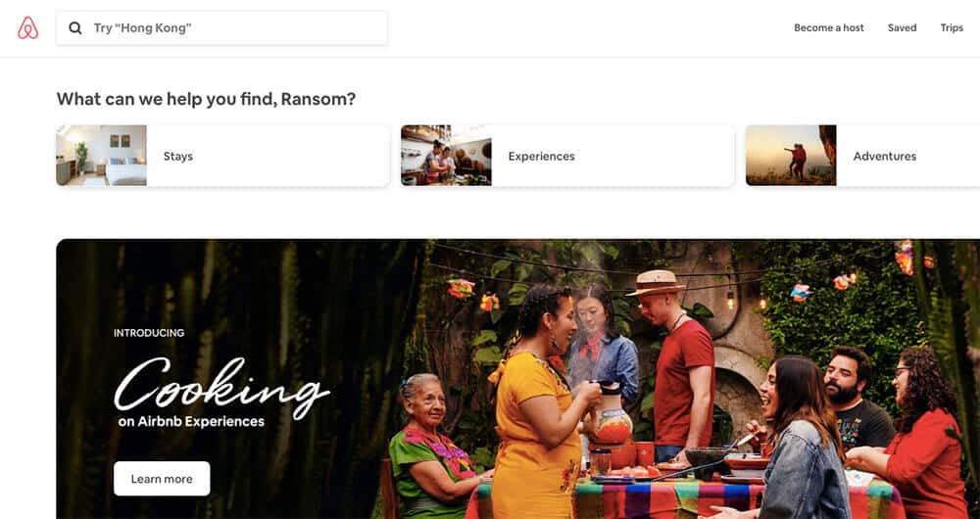Click the Adventures hikers thumbnail image

pyautogui.click(x=791, y=156)
